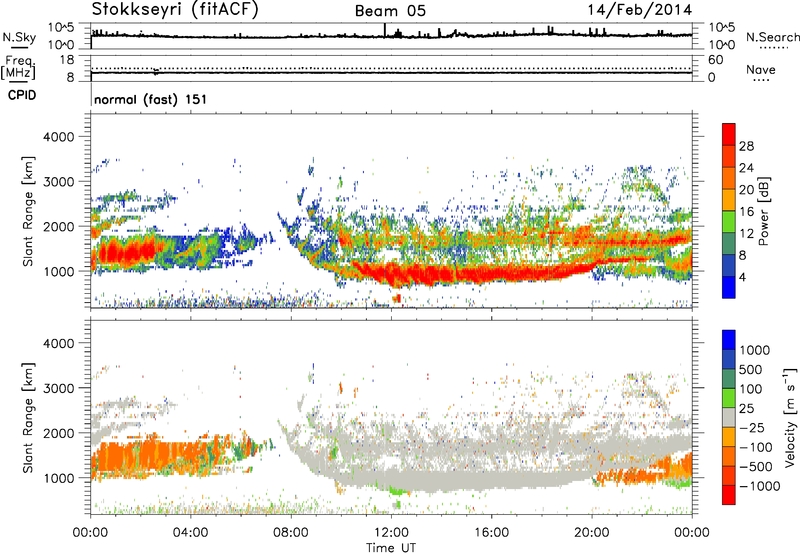The width and height of the screenshot is (800, 554).
Task: Pick the gray ±25 m/s velocity colorbar segment
Action: [x=729, y=418]
